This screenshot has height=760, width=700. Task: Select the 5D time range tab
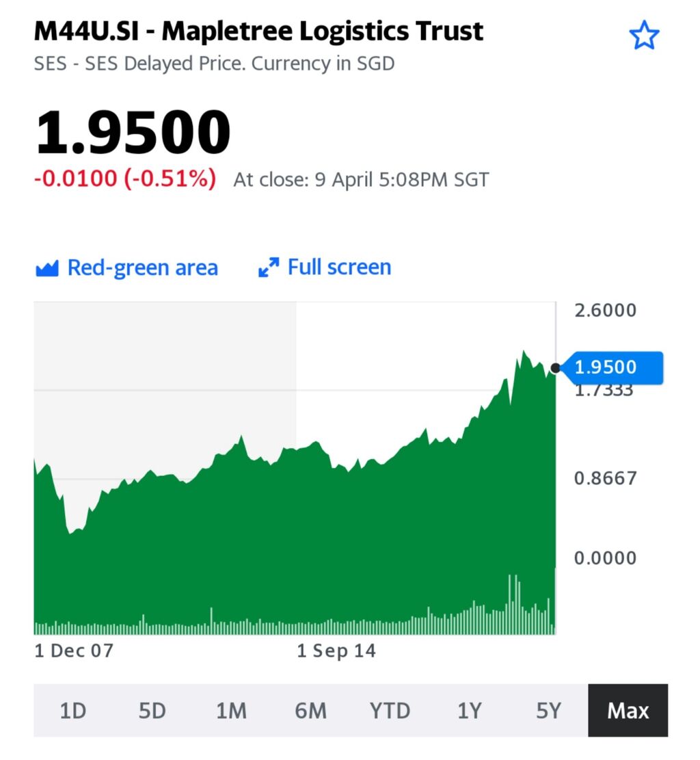tap(152, 711)
